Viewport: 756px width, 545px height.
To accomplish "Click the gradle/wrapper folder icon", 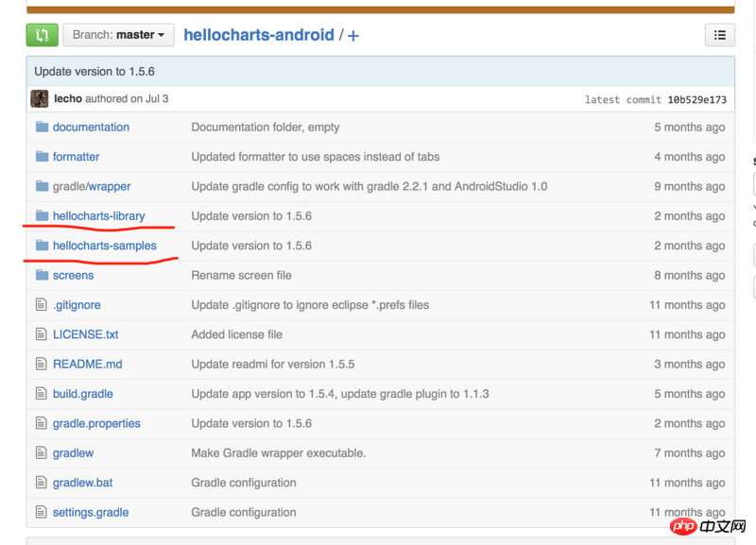I will pyautogui.click(x=42, y=186).
